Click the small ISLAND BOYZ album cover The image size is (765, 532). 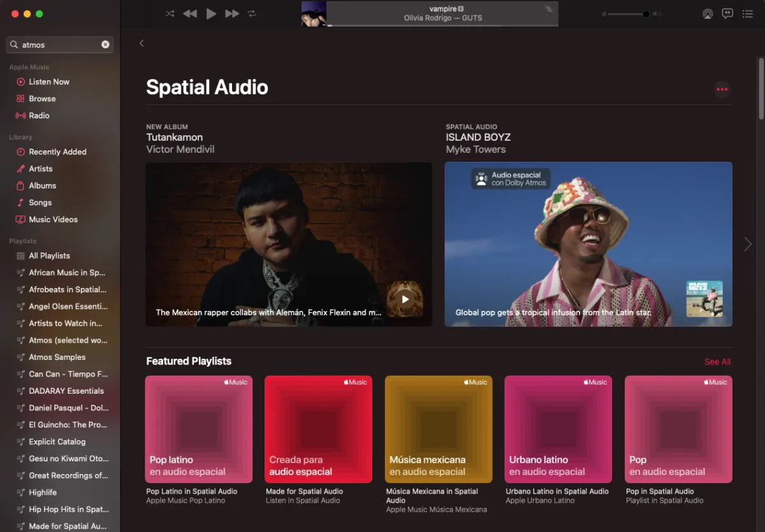pyautogui.click(x=704, y=299)
